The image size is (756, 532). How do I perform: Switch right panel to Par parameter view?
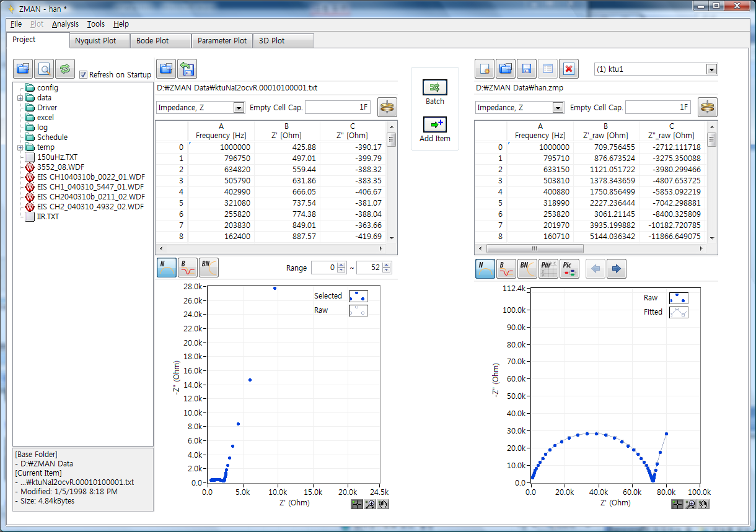coord(548,268)
